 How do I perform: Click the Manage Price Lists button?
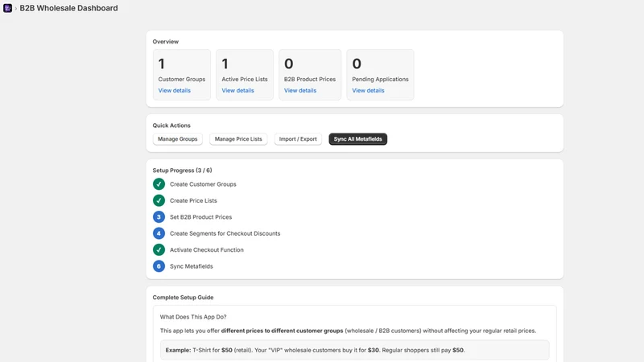(238, 139)
